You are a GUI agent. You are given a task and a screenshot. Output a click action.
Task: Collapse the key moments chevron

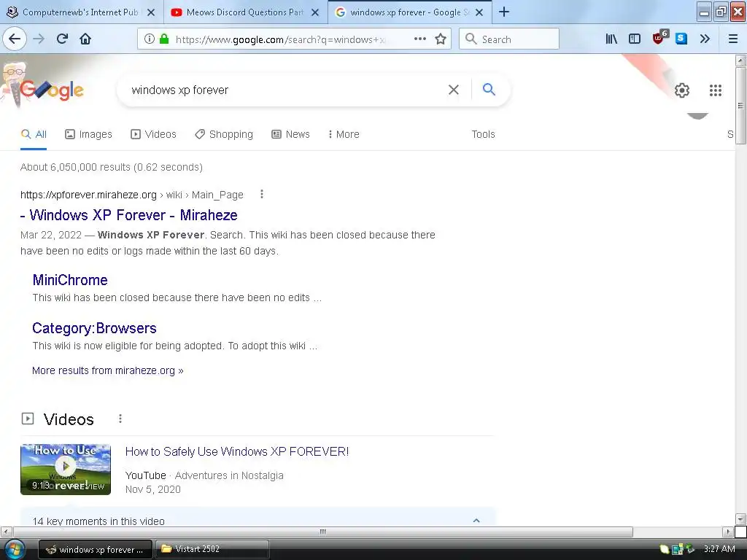tap(476, 521)
